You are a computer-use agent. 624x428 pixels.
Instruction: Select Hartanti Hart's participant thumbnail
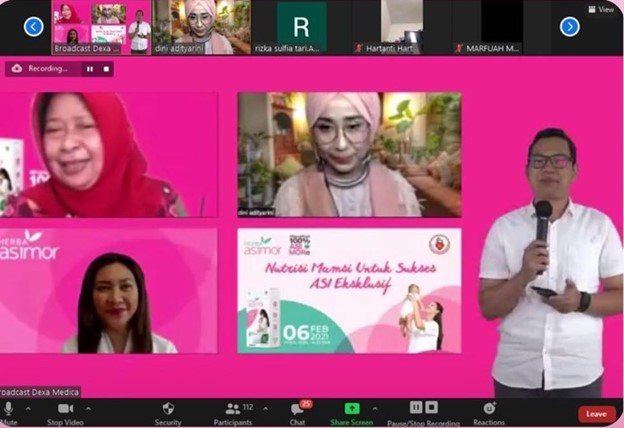click(x=402, y=27)
